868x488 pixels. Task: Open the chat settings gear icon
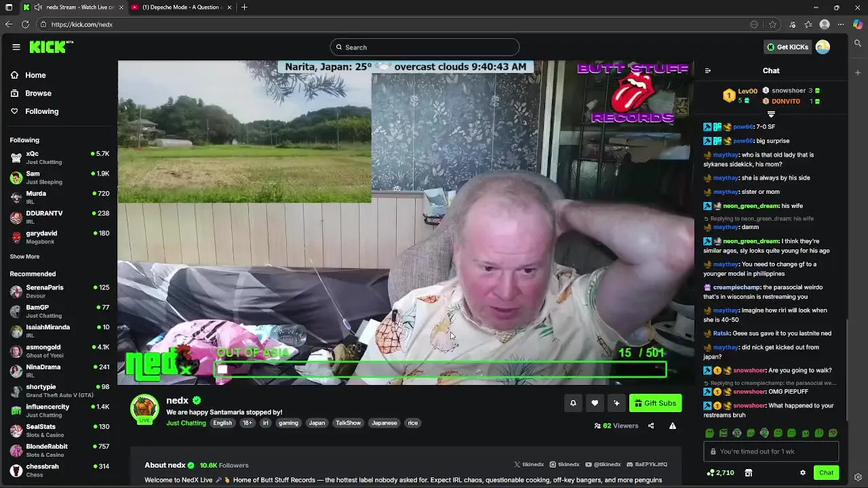coord(803,473)
